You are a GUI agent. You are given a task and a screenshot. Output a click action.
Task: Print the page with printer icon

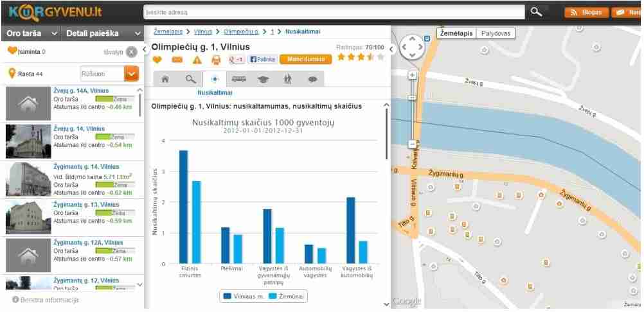pos(216,60)
